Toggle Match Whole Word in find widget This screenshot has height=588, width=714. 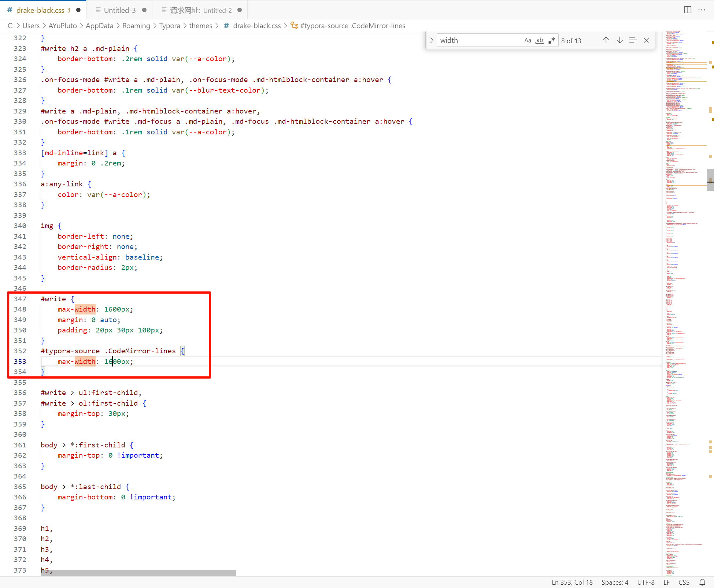tap(540, 40)
